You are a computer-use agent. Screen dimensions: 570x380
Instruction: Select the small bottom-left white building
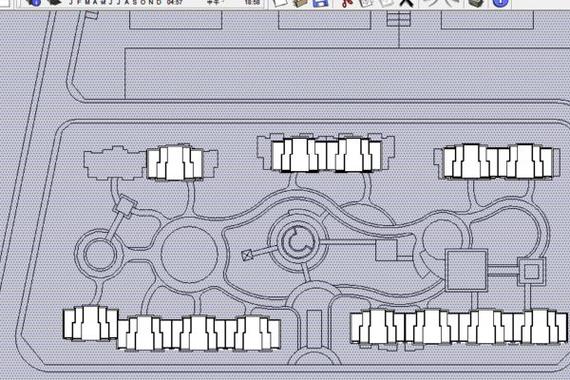(x=90, y=323)
